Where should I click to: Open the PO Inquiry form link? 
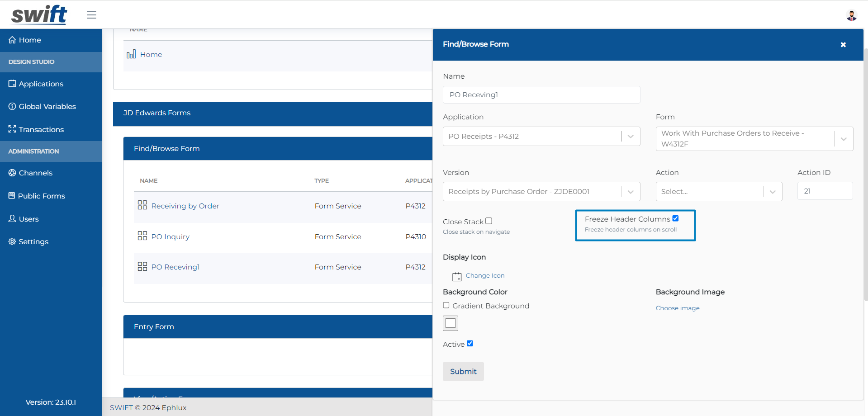[x=170, y=237]
